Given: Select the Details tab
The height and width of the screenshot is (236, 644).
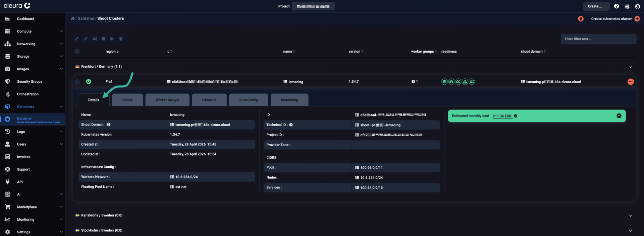Looking at the screenshot, I should pyautogui.click(x=94, y=100).
